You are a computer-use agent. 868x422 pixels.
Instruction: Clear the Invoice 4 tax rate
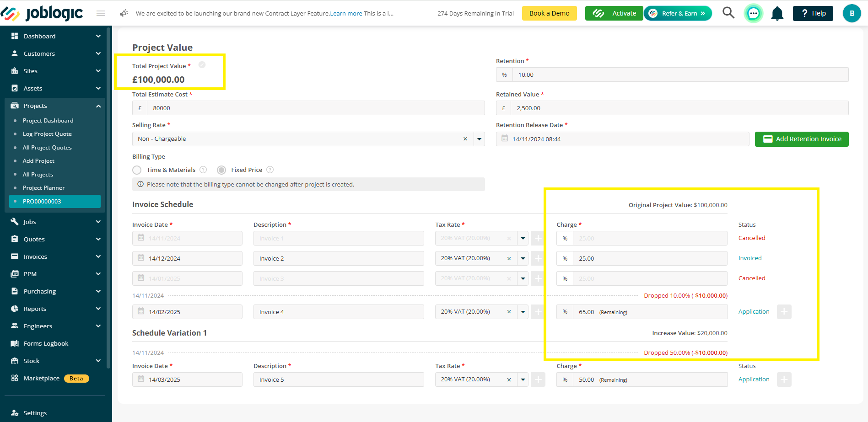pos(509,312)
